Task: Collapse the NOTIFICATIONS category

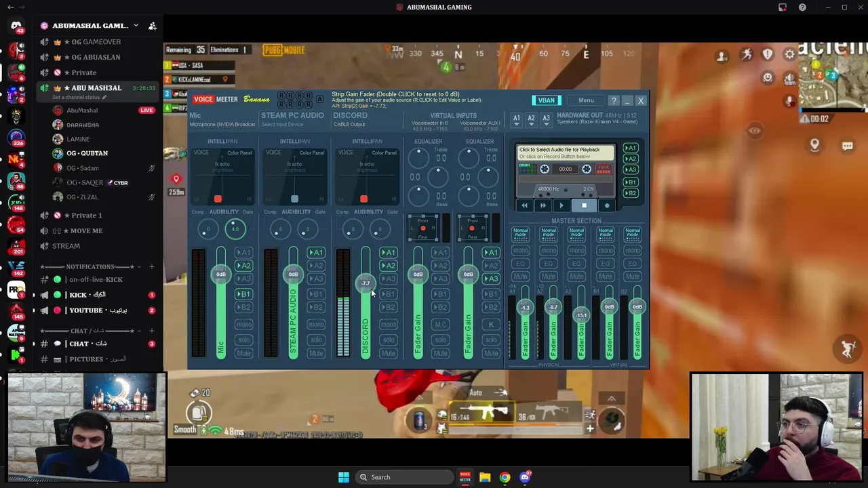Action: (90, 266)
